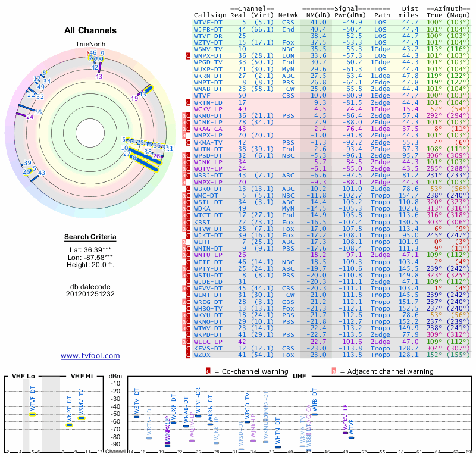Select the WEHT callsign
476x457 pixels.
point(202,242)
